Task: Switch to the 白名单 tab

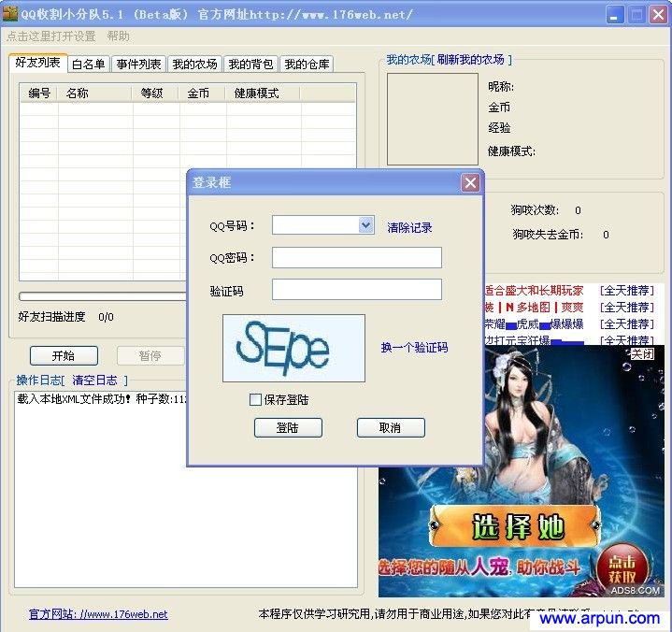Action: (x=89, y=65)
